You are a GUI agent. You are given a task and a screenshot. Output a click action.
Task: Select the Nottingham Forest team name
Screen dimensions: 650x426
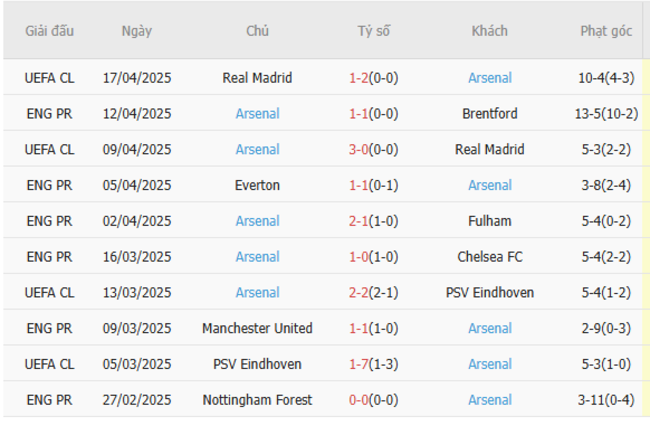point(257,400)
